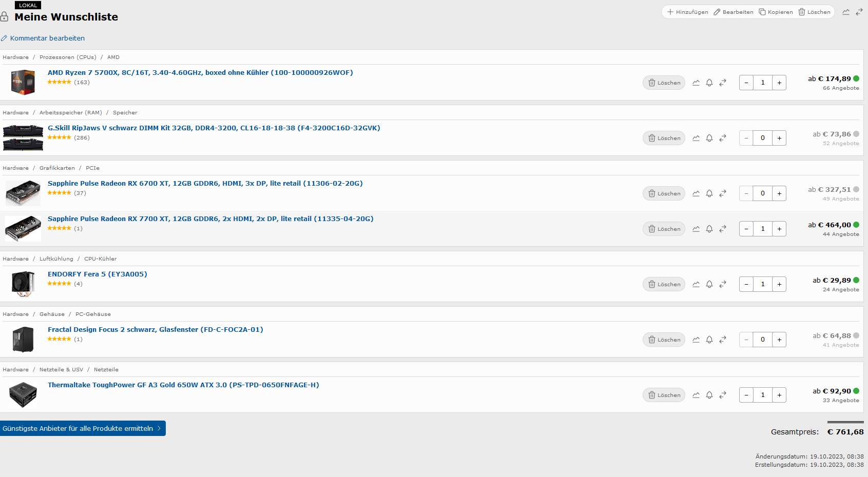Increase quantity of G.Skill RipJaws V
The image size is (868, 477).
(779, 138)
